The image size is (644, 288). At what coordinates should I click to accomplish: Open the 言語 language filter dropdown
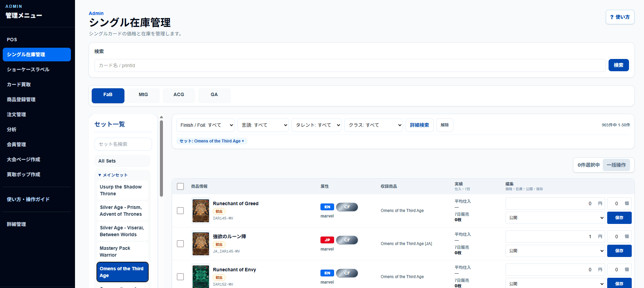click(263, 125)
